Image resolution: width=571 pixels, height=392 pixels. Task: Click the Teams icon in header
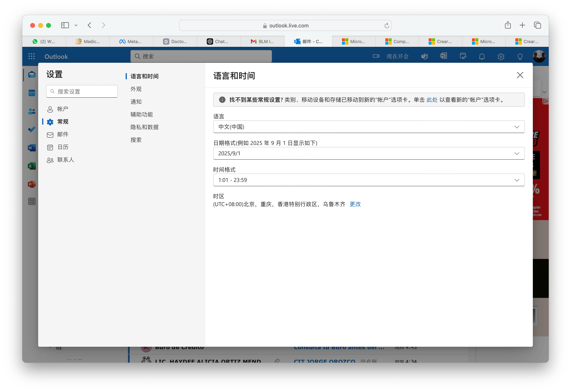[x=425, y=56]
